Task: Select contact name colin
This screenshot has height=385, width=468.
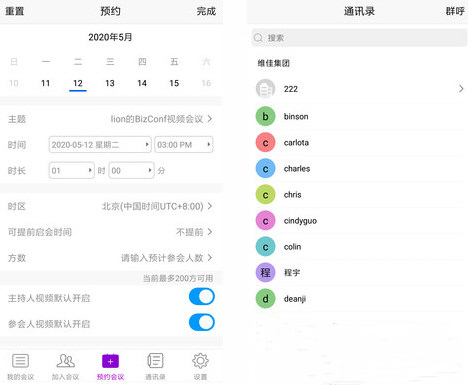Action: [292, 247]
